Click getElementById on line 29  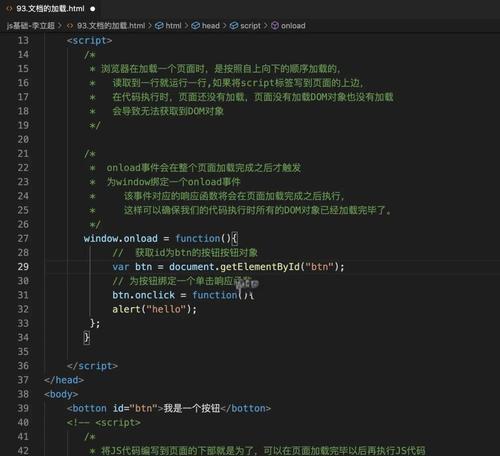click(x=260, y=267)
